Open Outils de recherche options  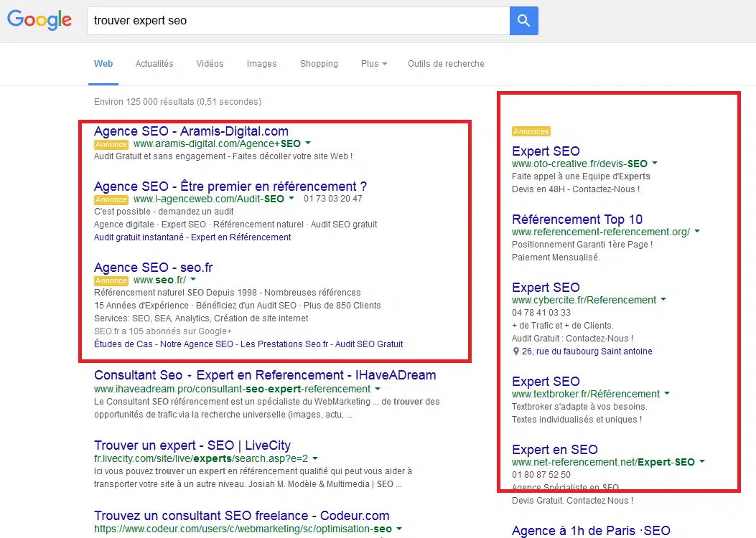click(446, 64)
